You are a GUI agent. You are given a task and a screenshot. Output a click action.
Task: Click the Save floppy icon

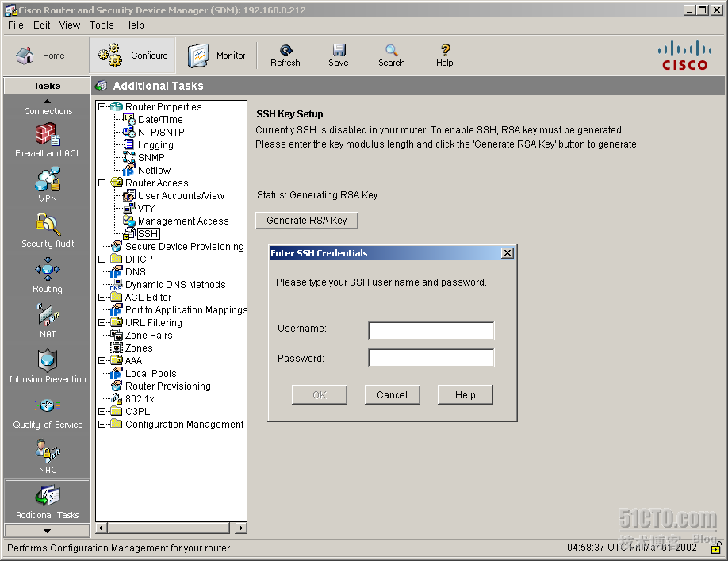[339, 50]
